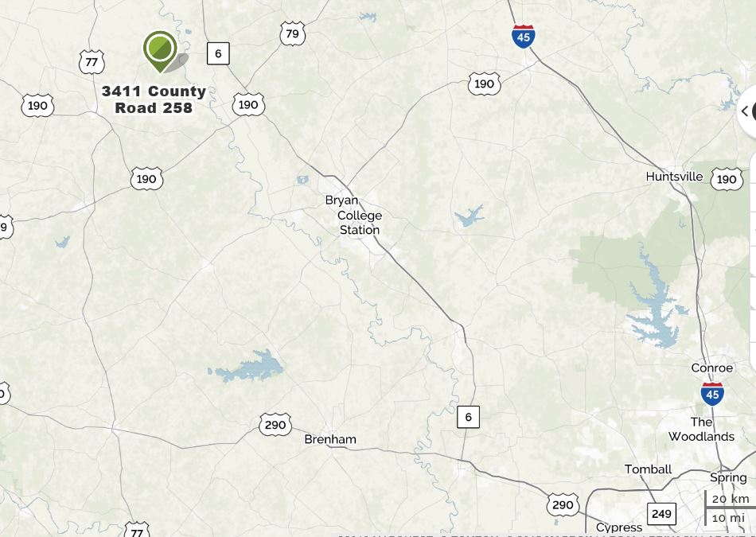Click the green property pin marker

(161, 51)
